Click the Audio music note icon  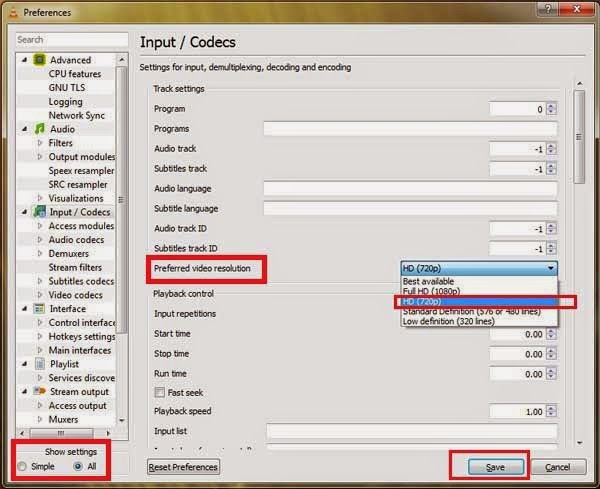click(39, 129)
